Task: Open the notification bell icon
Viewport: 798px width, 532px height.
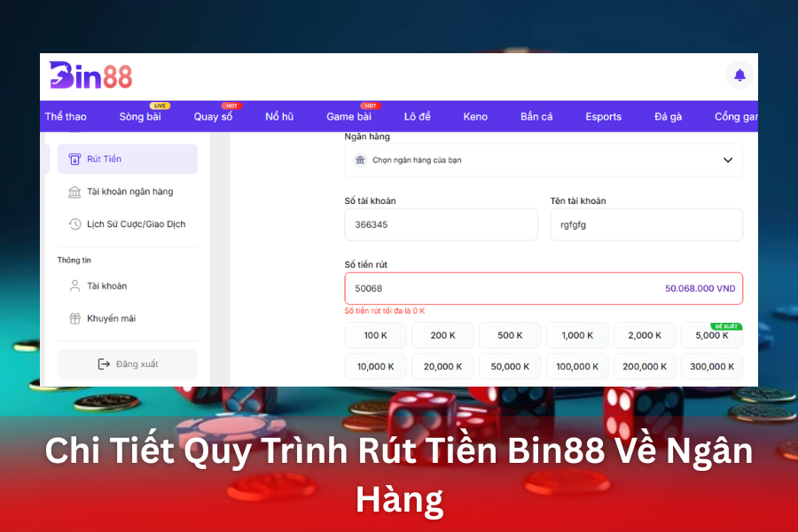Action: (739, 75)
